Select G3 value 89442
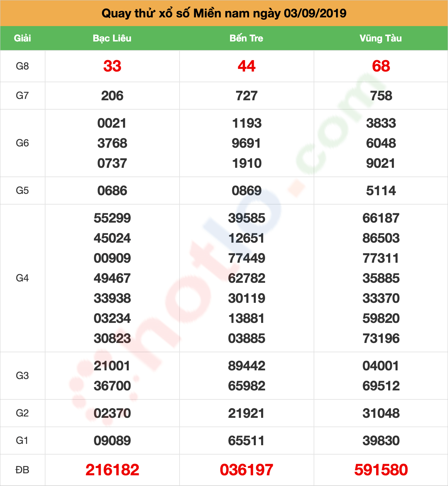The height and width of the screenshot is (486, 448). coord(247,366)
